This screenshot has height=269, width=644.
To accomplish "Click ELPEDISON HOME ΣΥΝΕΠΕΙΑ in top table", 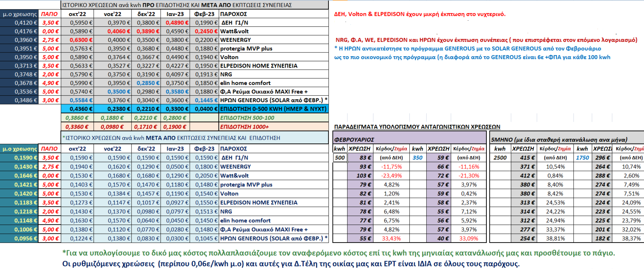I will pyautogui.click(x=274, y=66).
